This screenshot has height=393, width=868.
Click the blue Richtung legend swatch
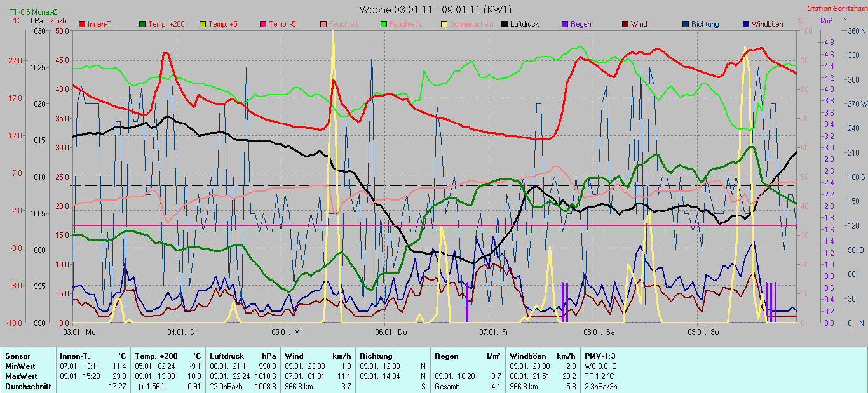pyautogui.click(x=685, y=24)
